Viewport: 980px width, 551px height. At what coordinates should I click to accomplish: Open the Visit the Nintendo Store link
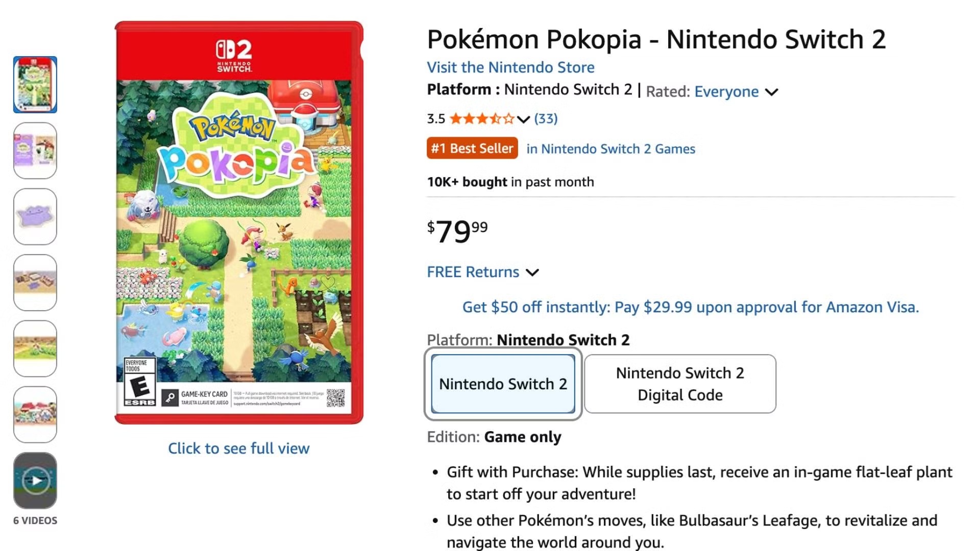point(510,67)
